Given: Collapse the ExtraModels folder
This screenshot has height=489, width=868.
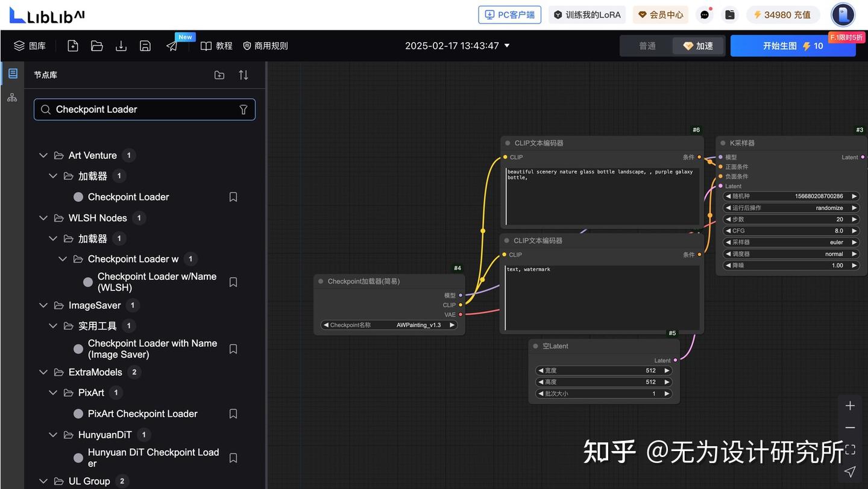Looking at the screenshot, I should (x=43, y=372).
